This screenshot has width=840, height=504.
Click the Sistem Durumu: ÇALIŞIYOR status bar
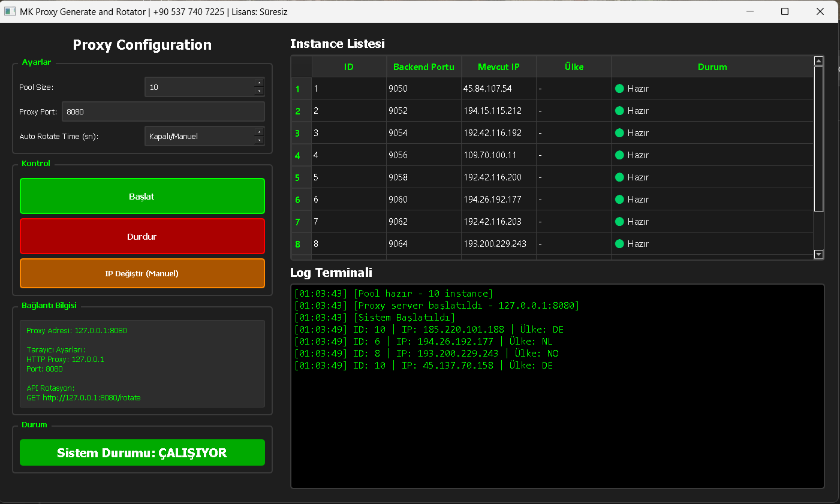[142, 452]
